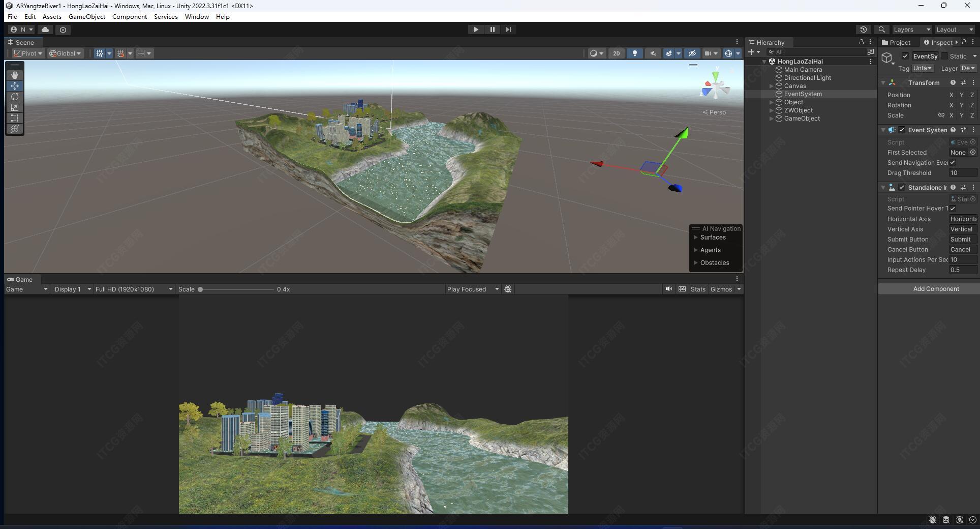Expand the Canvas object in Hierarchy
980x529 pixels.
pyautogui.click(x=772, y=86)
